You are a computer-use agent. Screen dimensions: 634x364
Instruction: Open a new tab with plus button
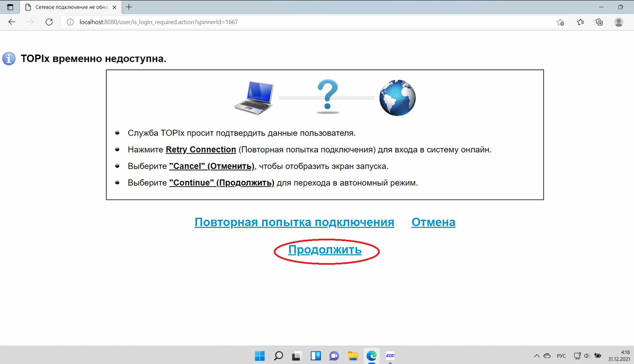129,7
